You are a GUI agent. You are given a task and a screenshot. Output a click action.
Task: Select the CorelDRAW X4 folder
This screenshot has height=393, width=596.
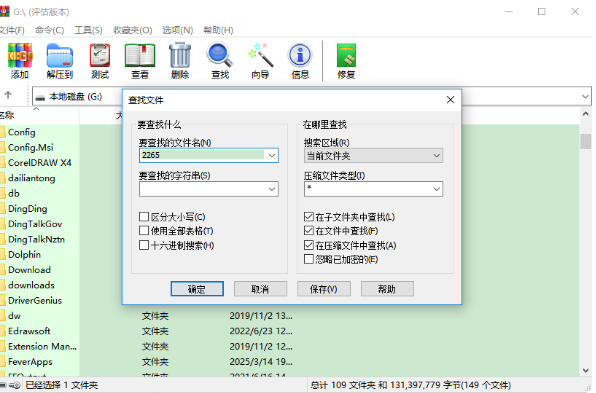40,163
